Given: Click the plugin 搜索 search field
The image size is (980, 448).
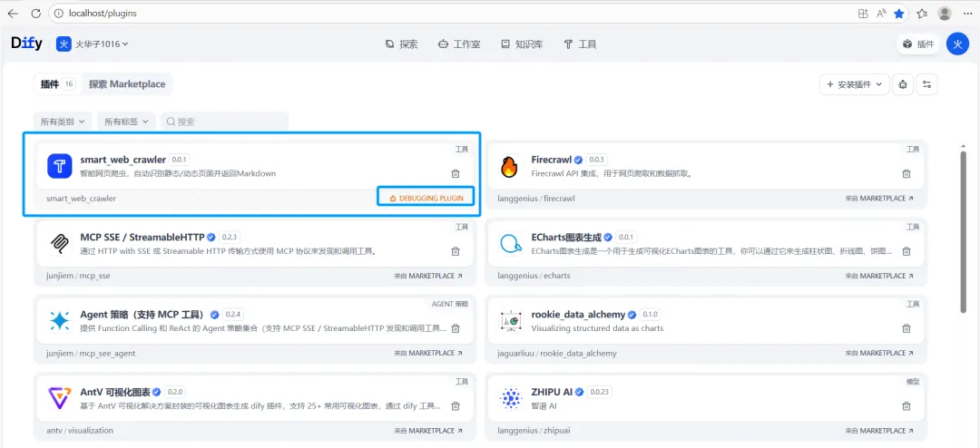Looking at the screenshot, I should (224, 122).
